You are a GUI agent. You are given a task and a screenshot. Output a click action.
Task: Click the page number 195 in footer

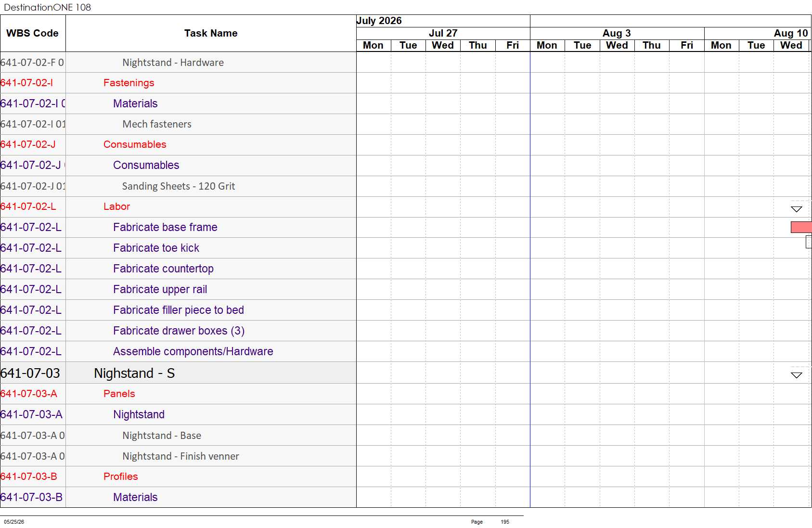coord(505,522)
